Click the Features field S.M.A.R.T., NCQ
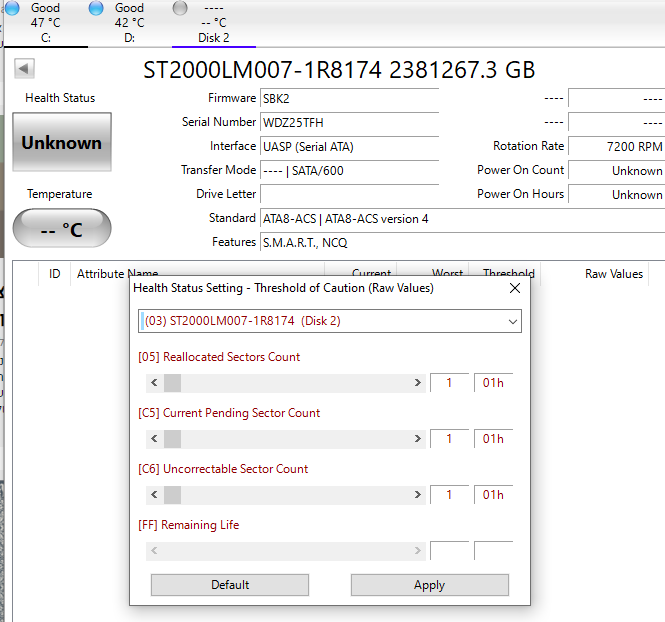 pyautogui.click(x=462, y=243)
